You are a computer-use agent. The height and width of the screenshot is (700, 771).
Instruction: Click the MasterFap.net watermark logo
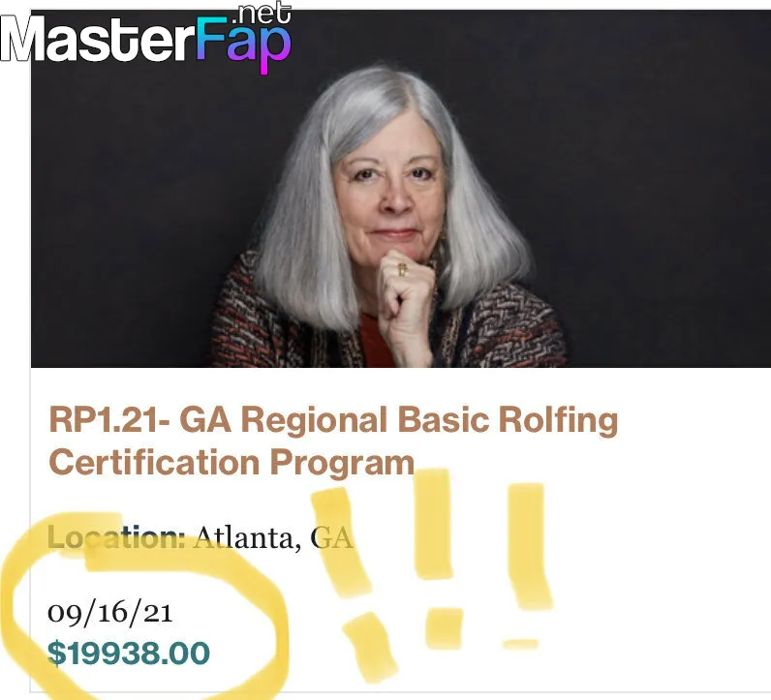(146, 39)
